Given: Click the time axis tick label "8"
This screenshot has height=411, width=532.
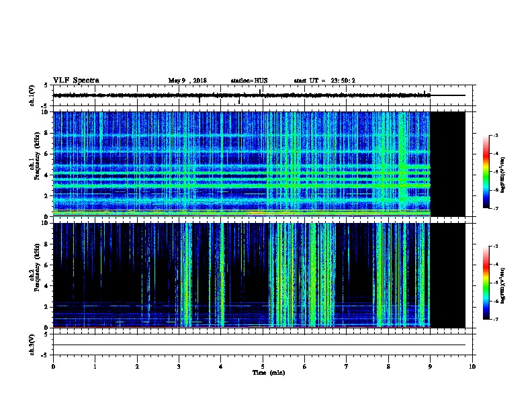Looking at the screenshot, I should pos(388,367).
